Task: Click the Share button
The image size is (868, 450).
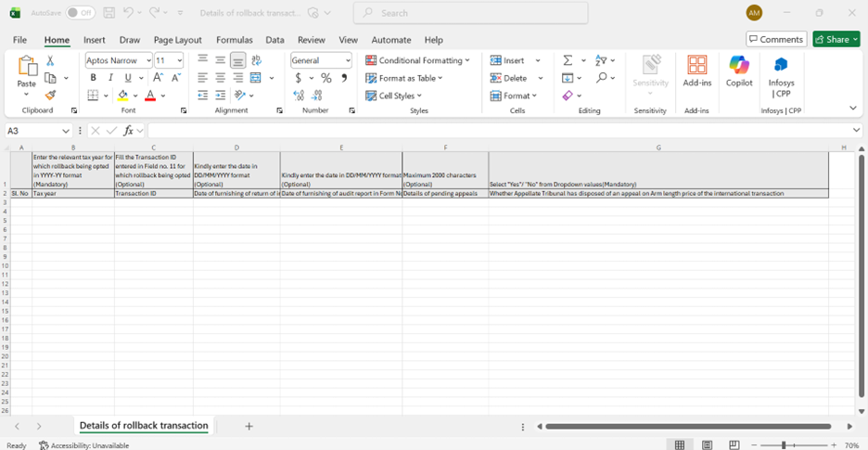Action: point(836,39)
